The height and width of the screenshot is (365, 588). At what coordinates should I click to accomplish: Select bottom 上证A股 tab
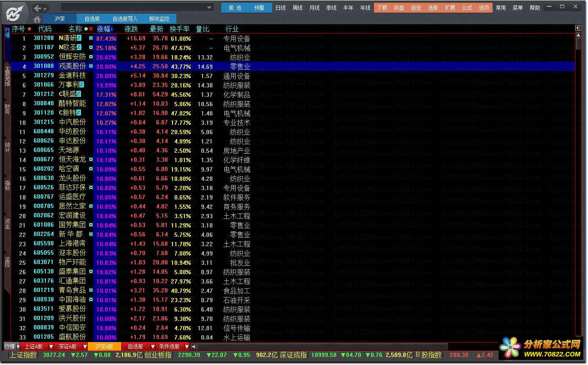click(x=34, y=347)
